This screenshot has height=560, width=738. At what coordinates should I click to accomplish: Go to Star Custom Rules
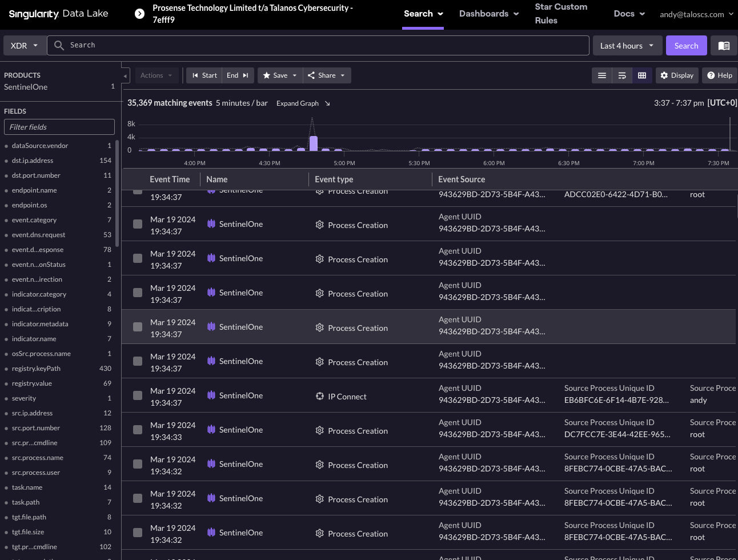pyautogui.click(x=561, y=14)
